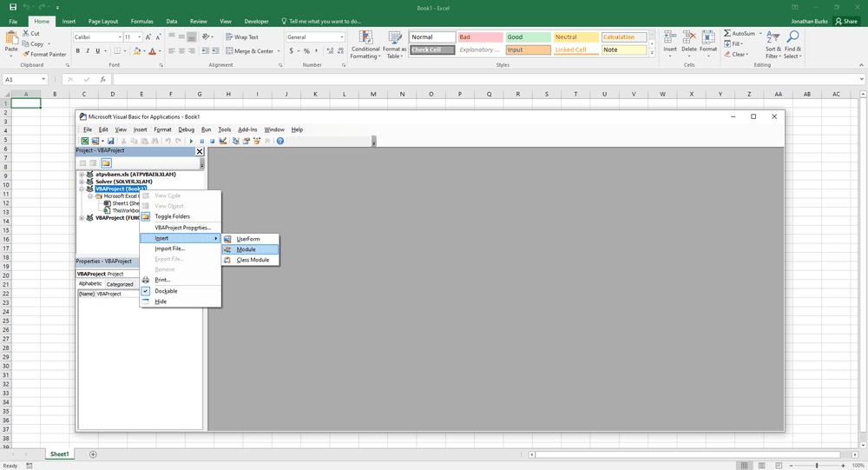
Task: Select VBAProject Properties in context menu
Action: pos(181,228)
